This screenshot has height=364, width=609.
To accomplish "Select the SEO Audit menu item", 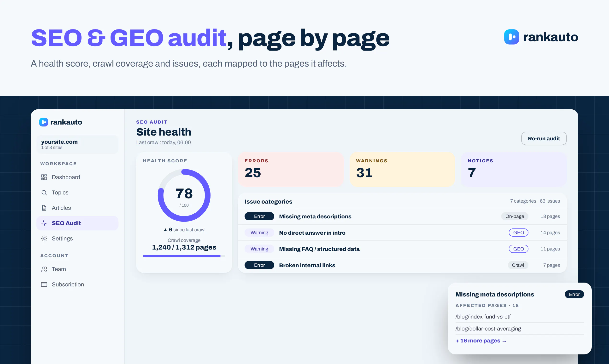I will pos(77,223).
